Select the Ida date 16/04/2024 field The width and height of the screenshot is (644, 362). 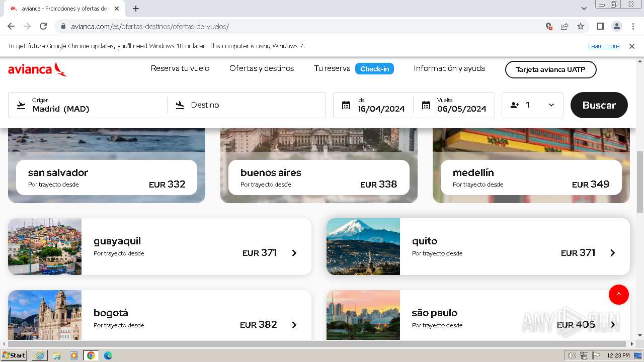click(x=373, y=105)
